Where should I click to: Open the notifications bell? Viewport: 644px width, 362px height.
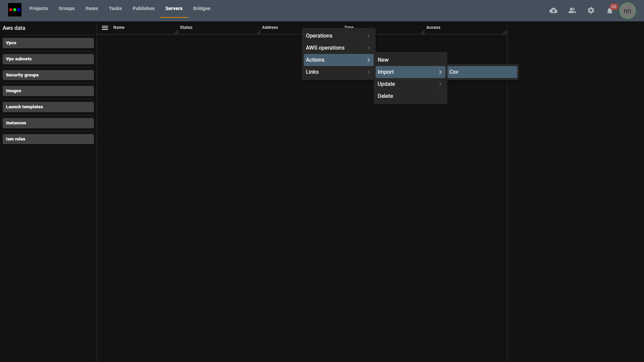(x=610, y=11)
